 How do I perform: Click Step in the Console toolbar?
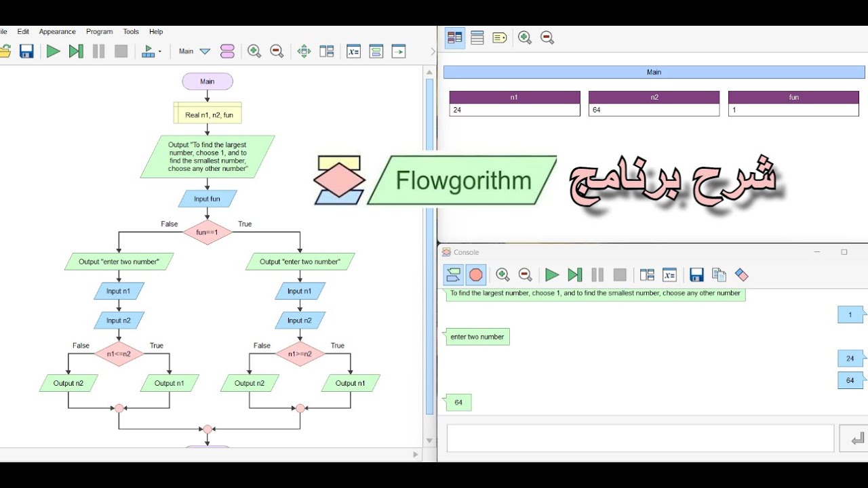pyautogui.click(x=575, y=274)
